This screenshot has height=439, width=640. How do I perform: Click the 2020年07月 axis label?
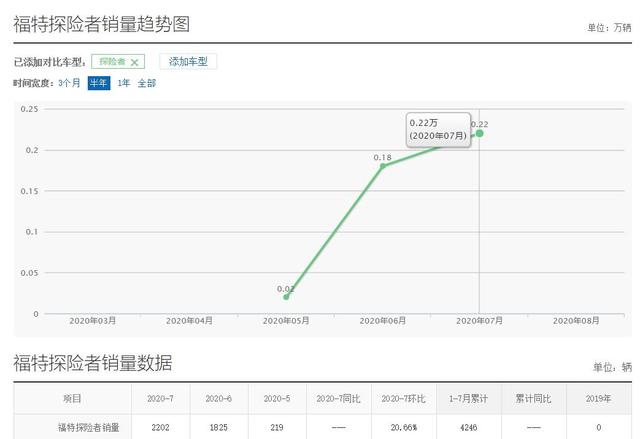[480, 321]
